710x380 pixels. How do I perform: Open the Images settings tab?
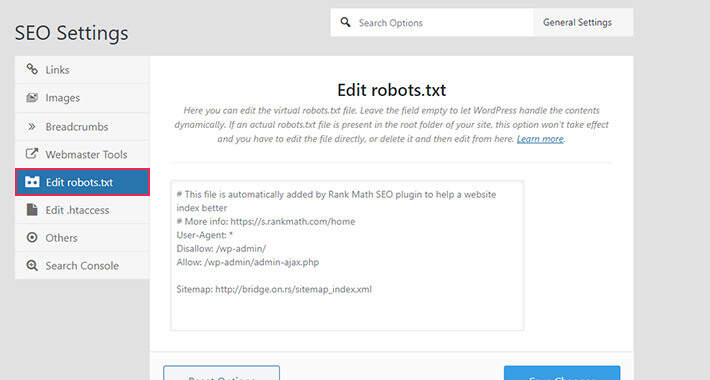[x=82, y=98]
